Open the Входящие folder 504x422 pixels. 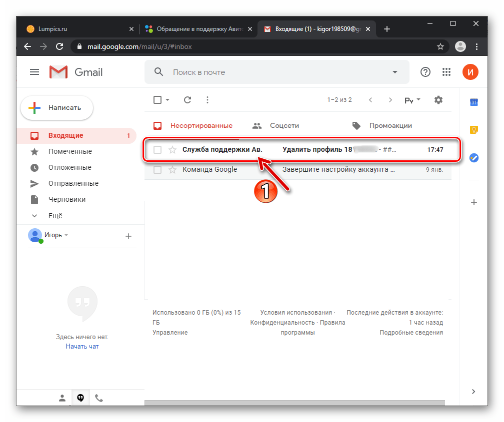tap(77, 135)
